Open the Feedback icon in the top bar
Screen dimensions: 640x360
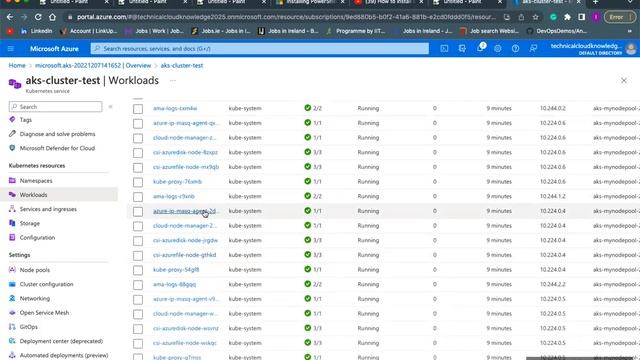coord(533,49)
